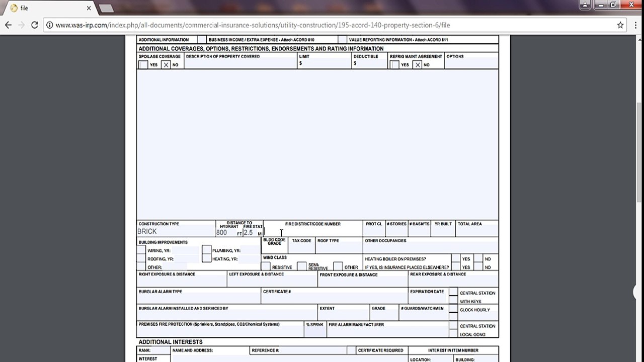
Task: Click the Roof Type field
Action: (339, 248)
